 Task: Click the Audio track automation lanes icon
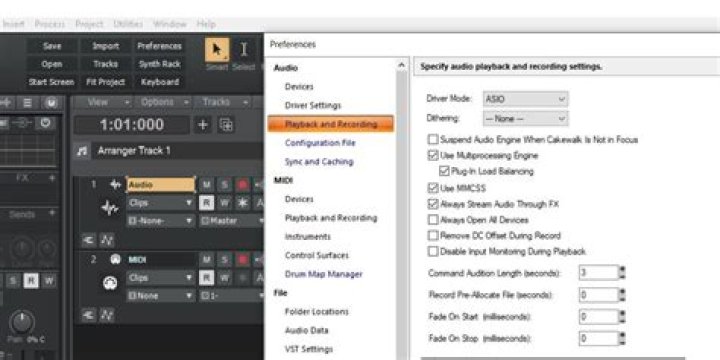[107, 240]
